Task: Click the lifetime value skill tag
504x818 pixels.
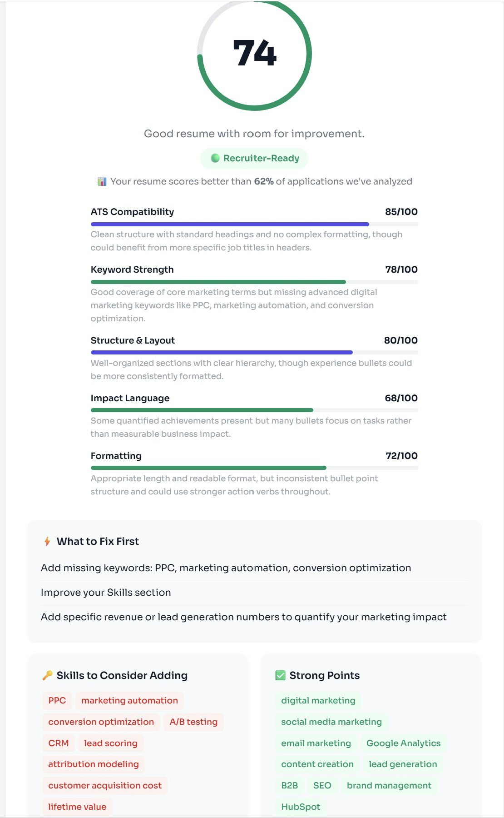Action: [77, 807]
